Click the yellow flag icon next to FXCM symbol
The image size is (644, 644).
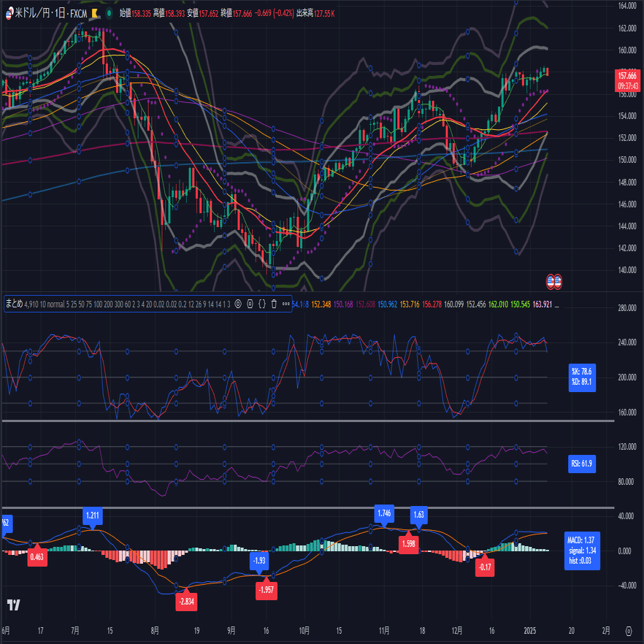(94, 11)
